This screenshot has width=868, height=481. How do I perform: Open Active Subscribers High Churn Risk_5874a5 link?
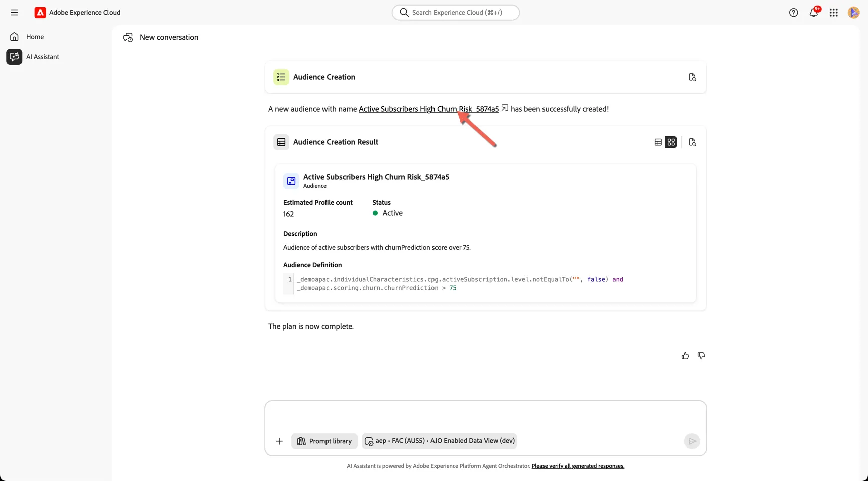coord(428,109)
